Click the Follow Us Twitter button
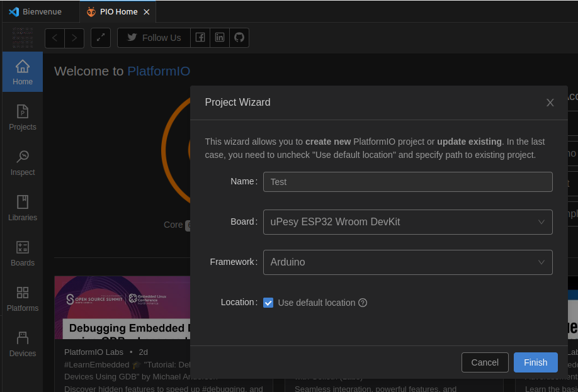 pyautogui.click(x=154, y=38)
